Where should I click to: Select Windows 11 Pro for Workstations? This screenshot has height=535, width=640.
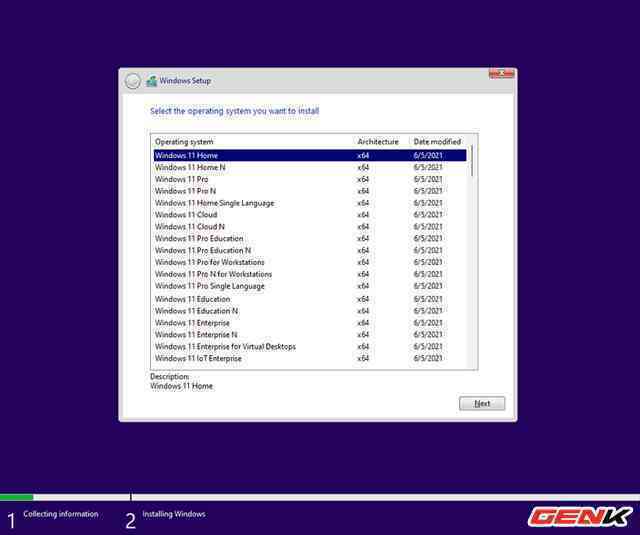310,262
